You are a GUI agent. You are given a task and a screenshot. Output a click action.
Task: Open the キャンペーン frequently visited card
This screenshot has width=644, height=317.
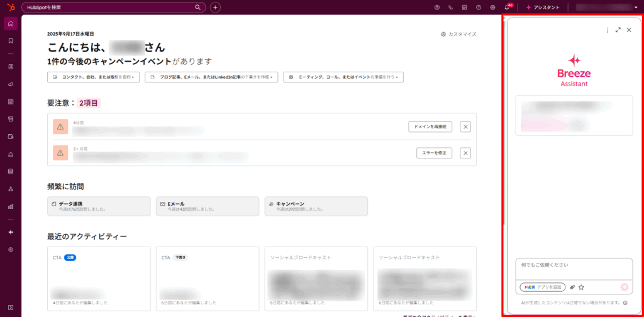(316, 206)
